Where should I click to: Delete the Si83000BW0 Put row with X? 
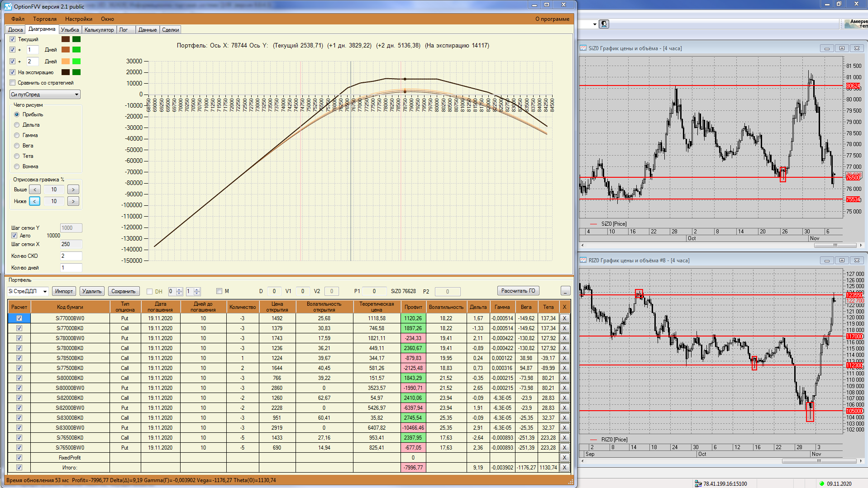[564, 428]
